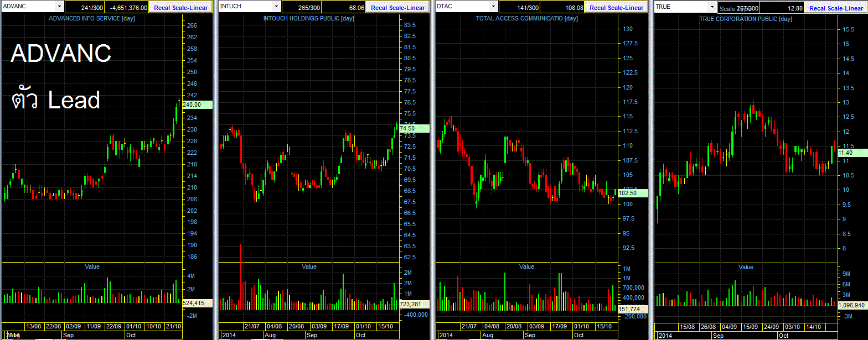This screenshot has height=340, width=868.
Task: Click the Oct month label in DTAC panel
Action: 578,335
